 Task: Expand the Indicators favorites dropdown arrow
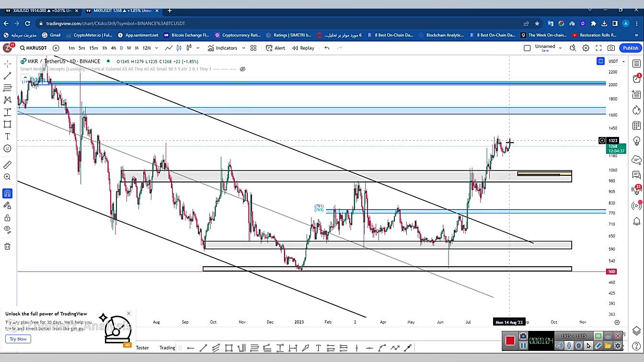(243, 48)
